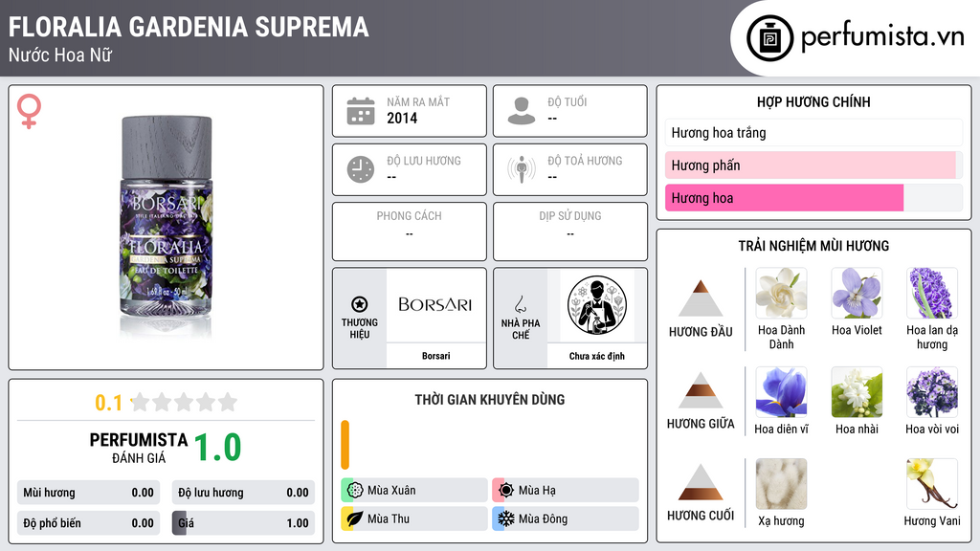The width and height of the screenshot is (980, 551).
Task: Open the Hoa nhài note image
Action: click(x=857, y=392)
